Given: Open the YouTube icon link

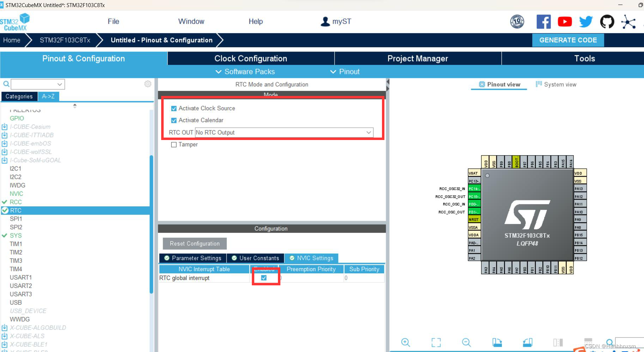Looking at the screenshot, I should tap(565, 22).
